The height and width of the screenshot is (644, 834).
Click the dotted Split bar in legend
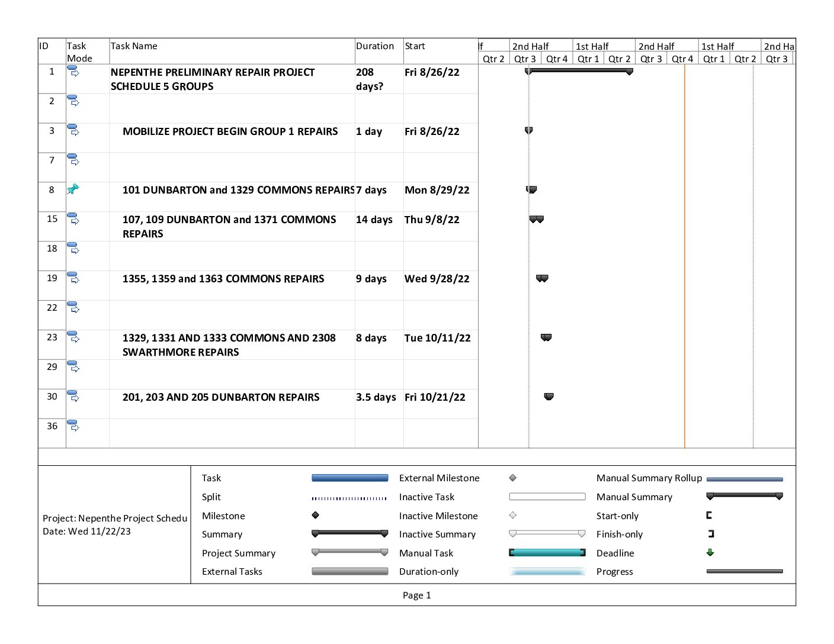349,498
